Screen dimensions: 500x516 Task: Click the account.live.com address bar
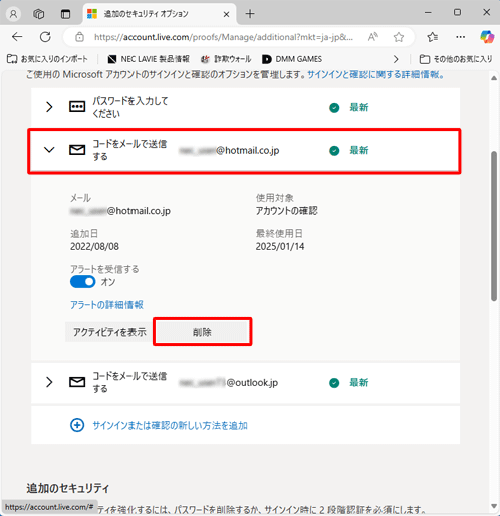223,37
